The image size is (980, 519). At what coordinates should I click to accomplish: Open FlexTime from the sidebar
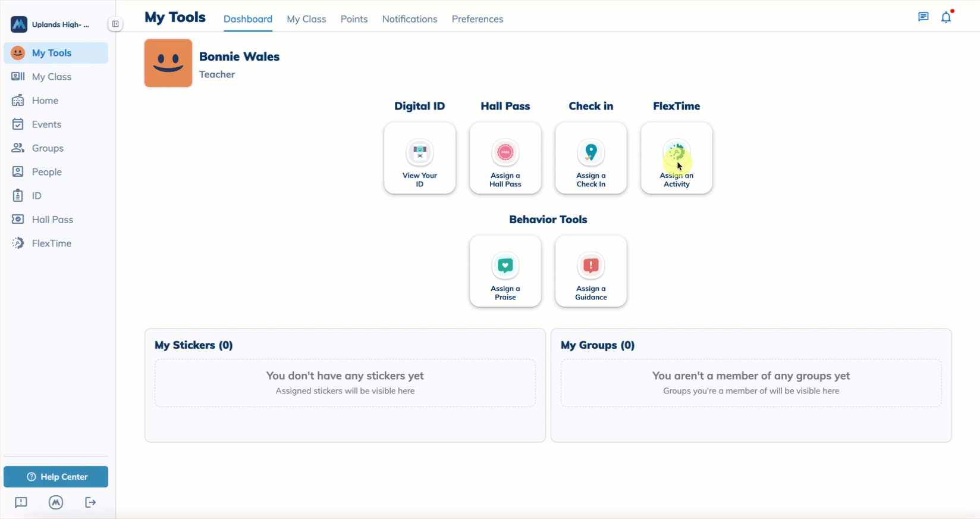(51, 243)
